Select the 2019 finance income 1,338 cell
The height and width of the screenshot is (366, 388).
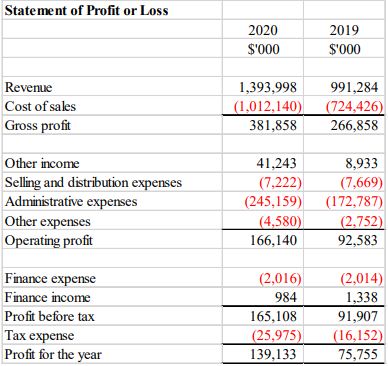345,297
